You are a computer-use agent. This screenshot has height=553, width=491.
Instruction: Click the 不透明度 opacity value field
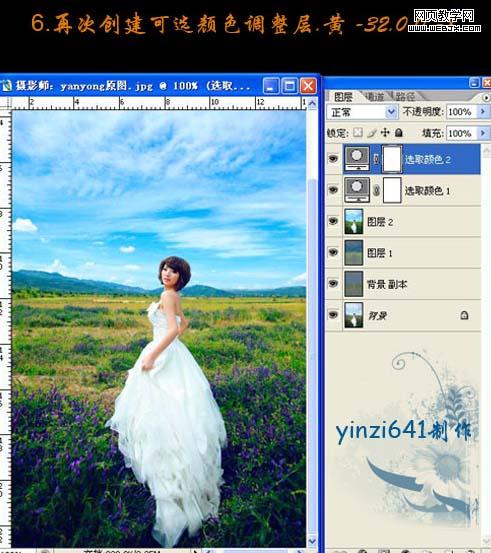[x=460, y=112]
